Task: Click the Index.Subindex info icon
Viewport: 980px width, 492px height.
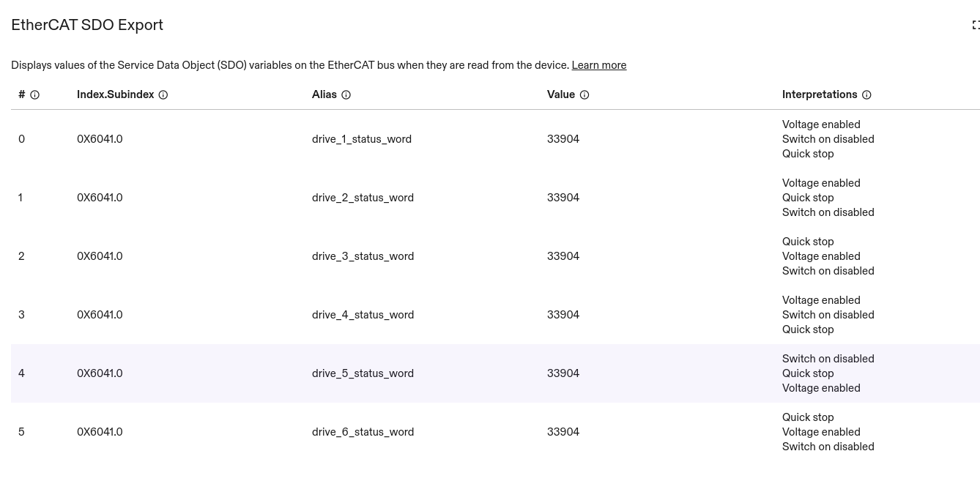Action: coord(163,94)
